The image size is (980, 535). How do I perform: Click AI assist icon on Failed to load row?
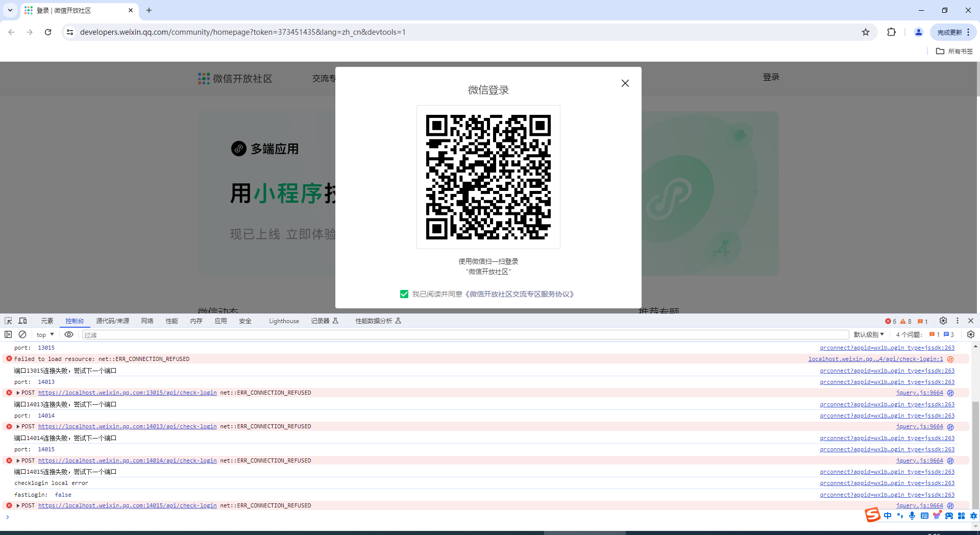(950, 359)
